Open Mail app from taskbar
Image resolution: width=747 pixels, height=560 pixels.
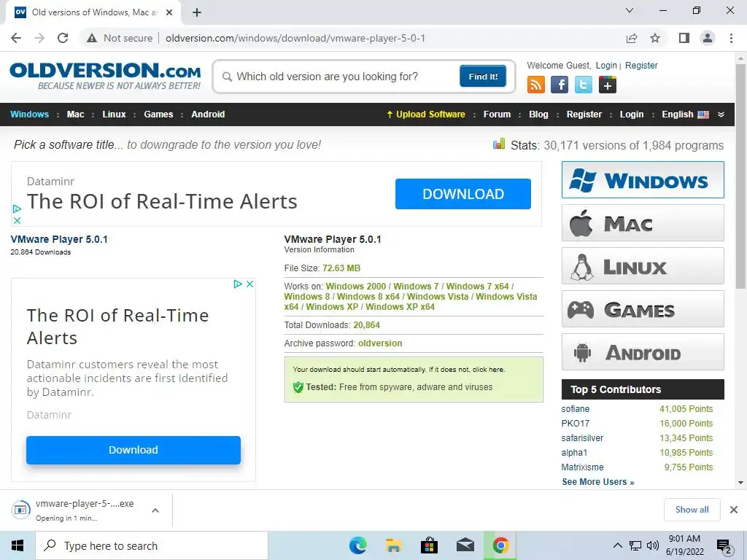click(x=465, y=545)
